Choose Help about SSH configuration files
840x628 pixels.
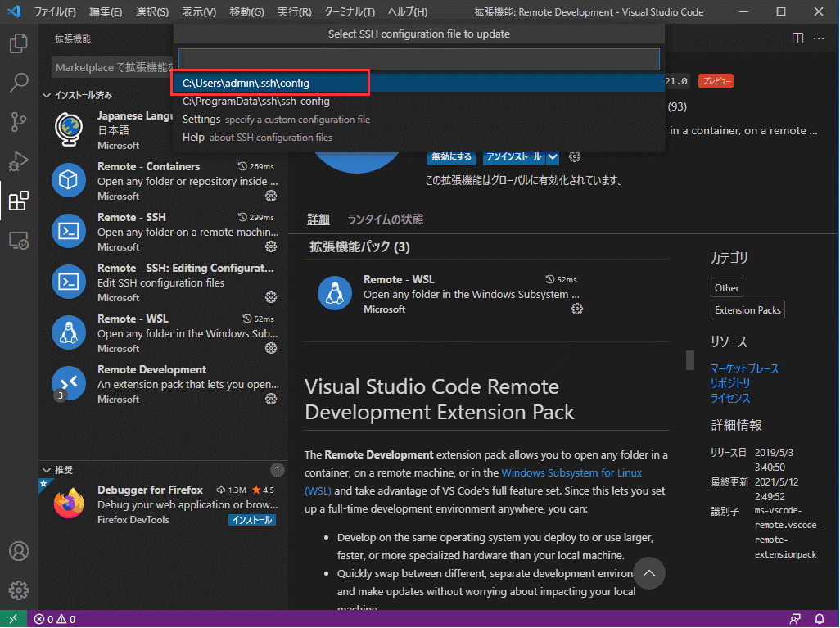point(419,138)
